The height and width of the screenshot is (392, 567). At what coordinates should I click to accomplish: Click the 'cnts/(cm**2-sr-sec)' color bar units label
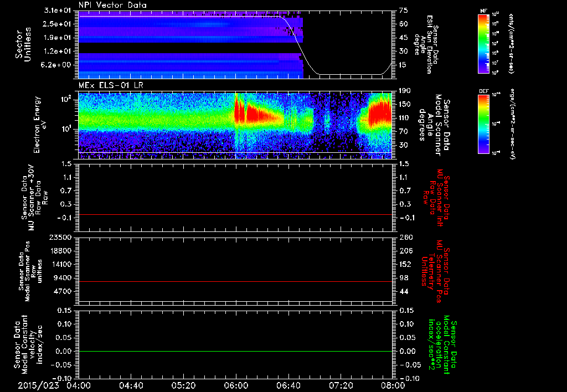(x=511, y=44)
